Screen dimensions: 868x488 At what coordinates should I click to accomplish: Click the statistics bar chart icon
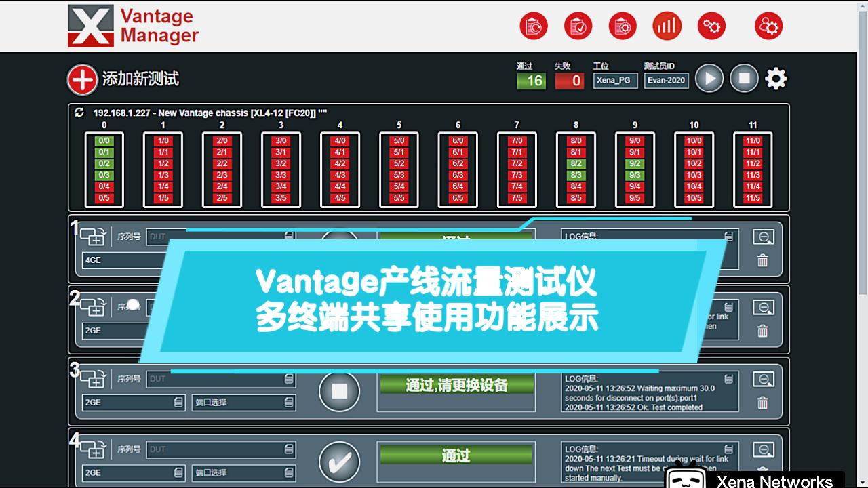click(667, 26)
